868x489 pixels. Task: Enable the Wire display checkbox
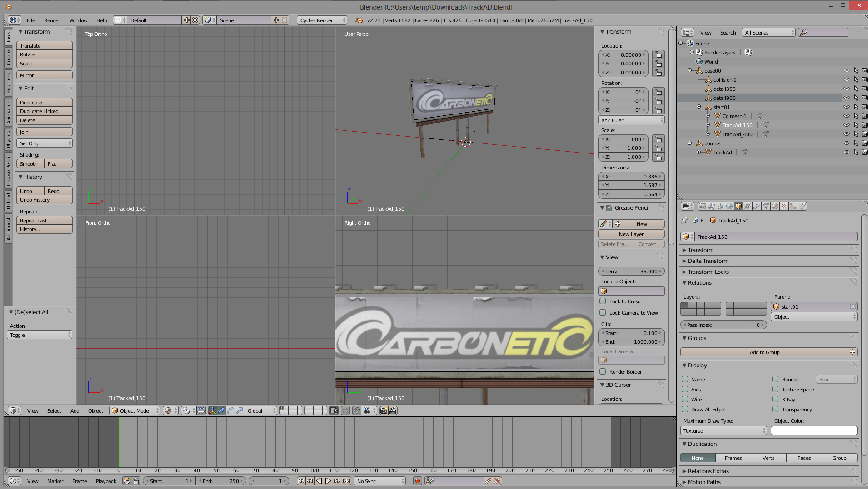point(685,399)
